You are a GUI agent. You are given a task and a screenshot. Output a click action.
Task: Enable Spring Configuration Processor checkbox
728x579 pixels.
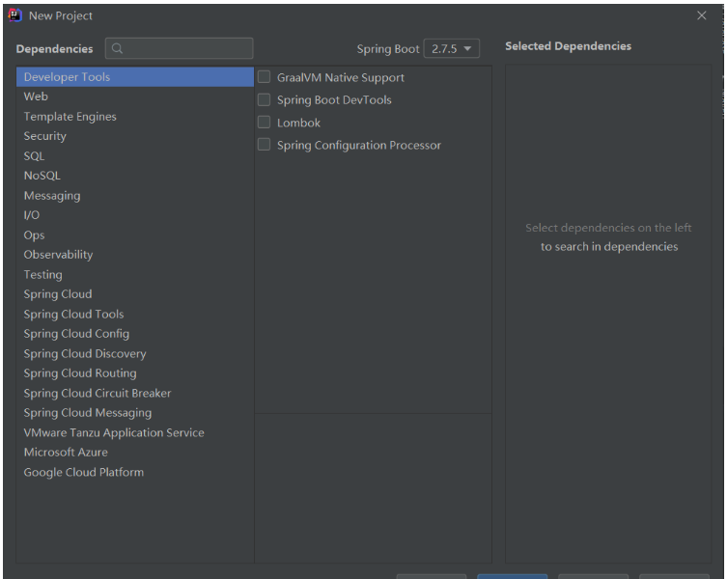[x=265, y=145]
